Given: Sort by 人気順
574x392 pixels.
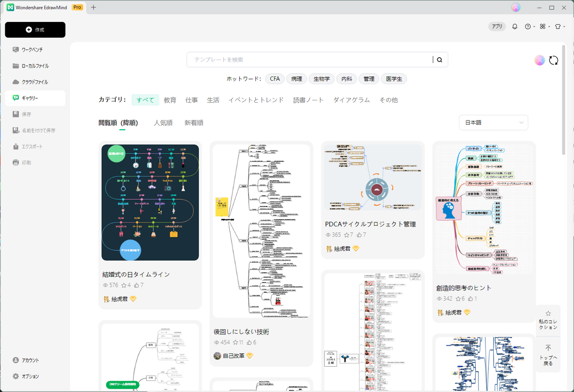Looking at the screenshot, I should click(x=163, y=123).
